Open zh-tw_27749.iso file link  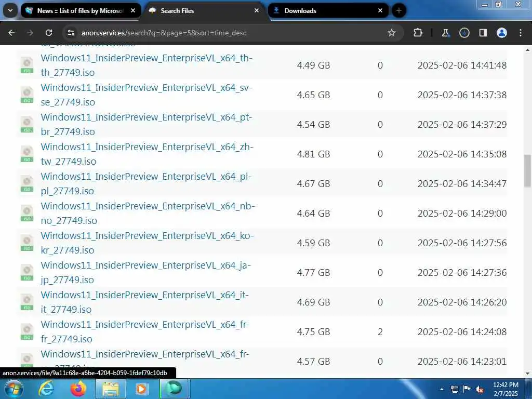coord(147,154)
